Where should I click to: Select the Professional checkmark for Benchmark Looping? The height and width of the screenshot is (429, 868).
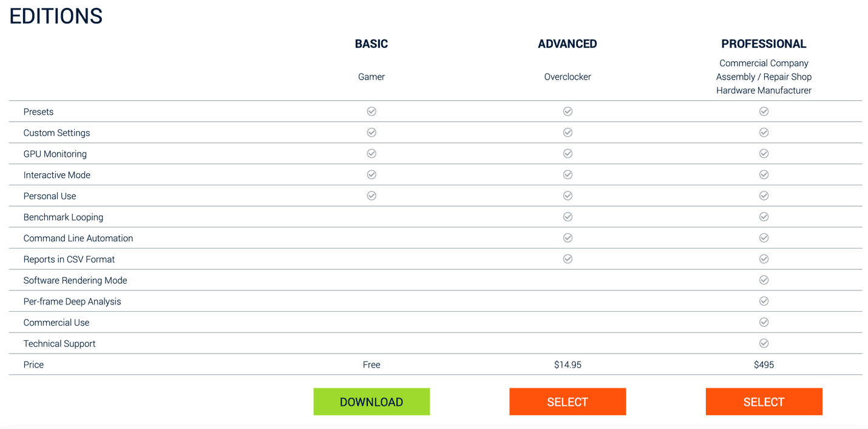click(x=764, y=217)
